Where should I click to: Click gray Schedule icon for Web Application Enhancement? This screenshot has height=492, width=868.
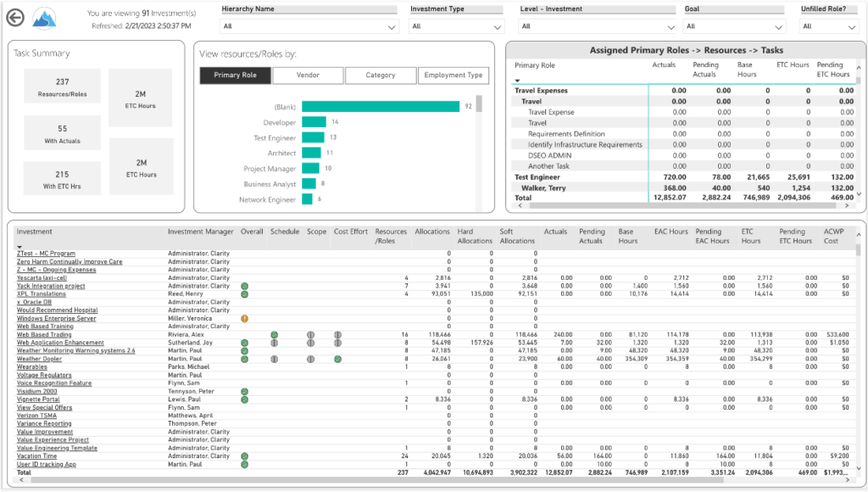point(274,343)
